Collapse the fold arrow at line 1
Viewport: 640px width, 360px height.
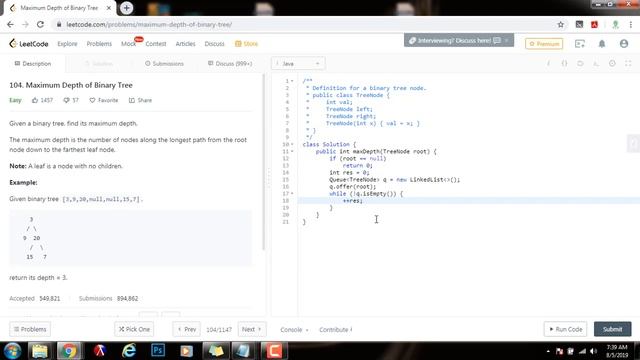pyautogui.click(x=292, y=81)
